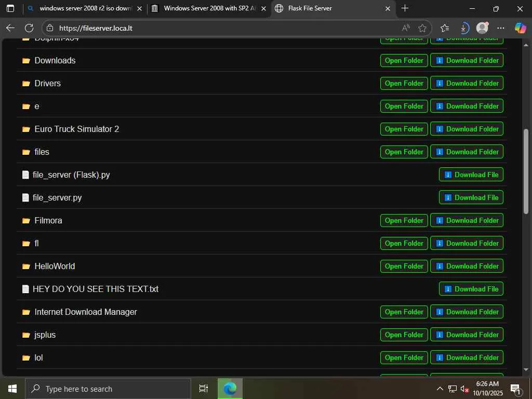Select the 'Internet Download Manager' name text
The width and height of the screenshot is (532, 399).
point(86,312)
